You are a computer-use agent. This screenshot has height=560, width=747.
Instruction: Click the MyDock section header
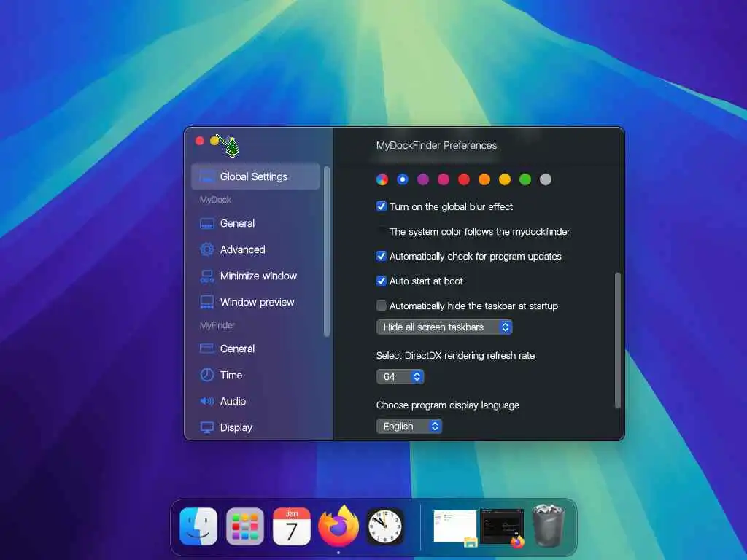[215, 200]
